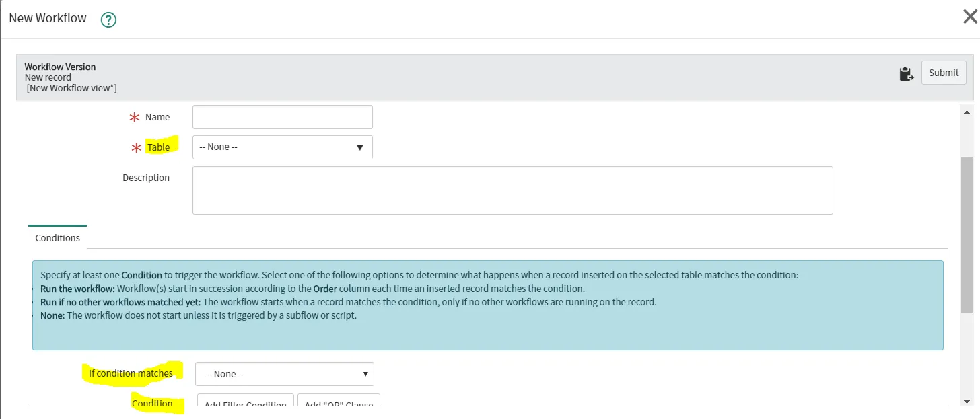Viewport: 980px width, 419px height.
Task: Select the Workflow Version header title
Action: [60, 67]
